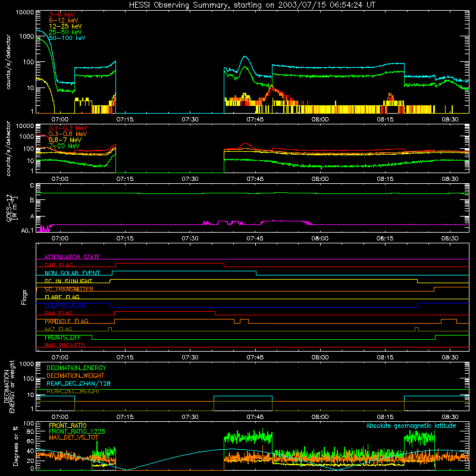
Task: Click the vertical Flags axis label
Action: 24,297
